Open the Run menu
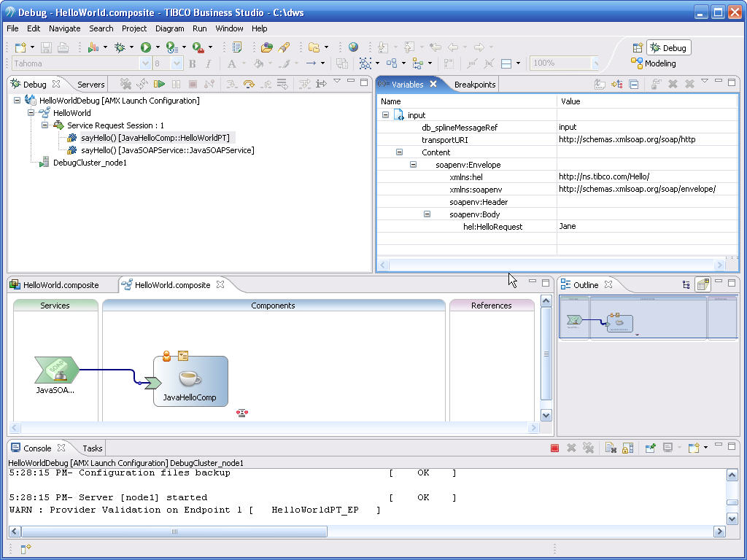 pos(199,28)
